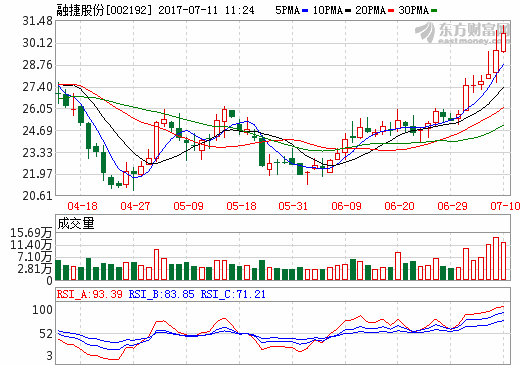Click the 05-09 date label
Viewport: 520px width, 365px height.
pyautogui.click(x=188, y=206)
